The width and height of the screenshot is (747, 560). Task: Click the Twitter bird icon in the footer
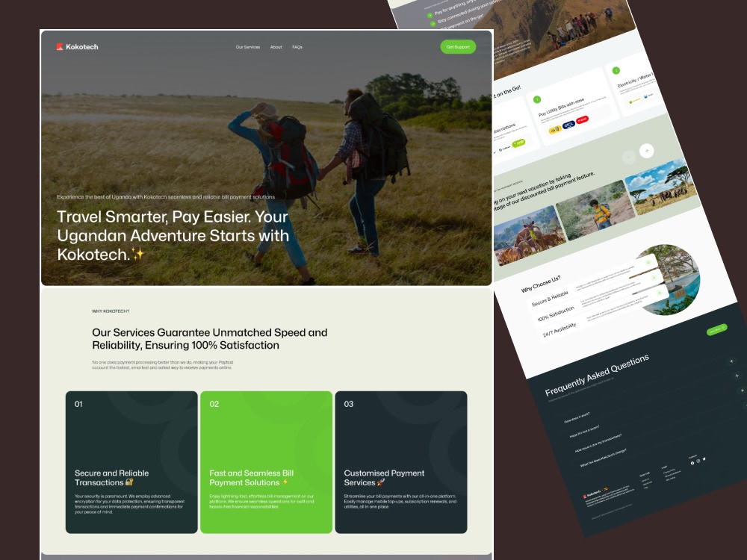click(704, 459)
